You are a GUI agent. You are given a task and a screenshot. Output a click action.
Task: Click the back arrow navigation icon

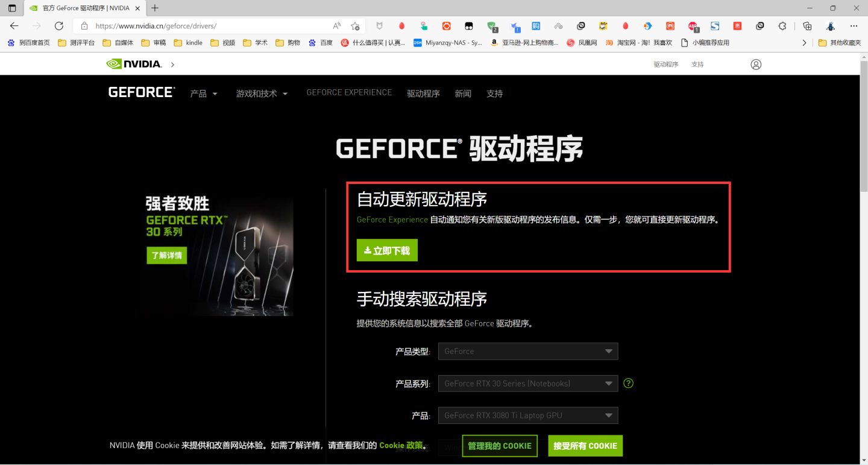point(13,26)
